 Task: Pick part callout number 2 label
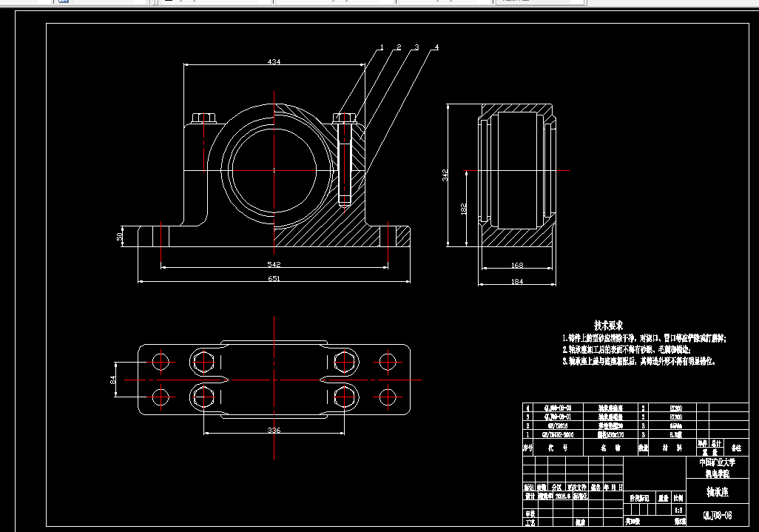399,47
